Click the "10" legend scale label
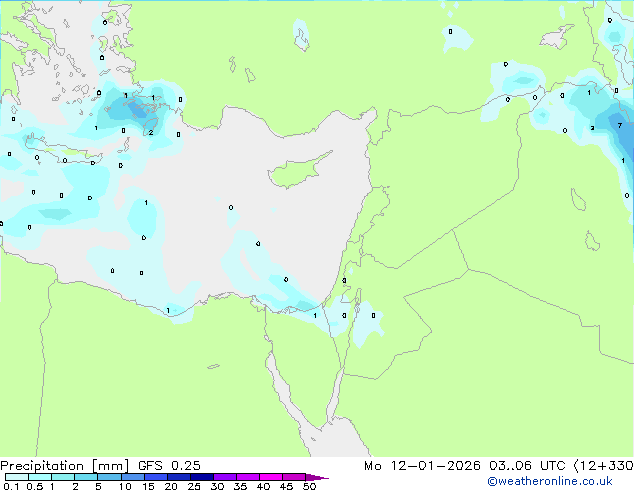634x490 pixels. point(125,486)
